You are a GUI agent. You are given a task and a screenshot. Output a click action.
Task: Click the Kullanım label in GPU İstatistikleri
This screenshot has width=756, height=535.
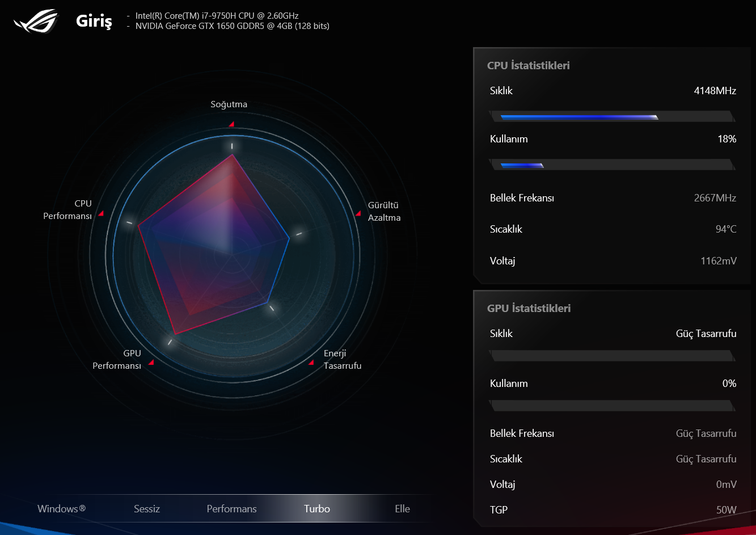(509, 384)
